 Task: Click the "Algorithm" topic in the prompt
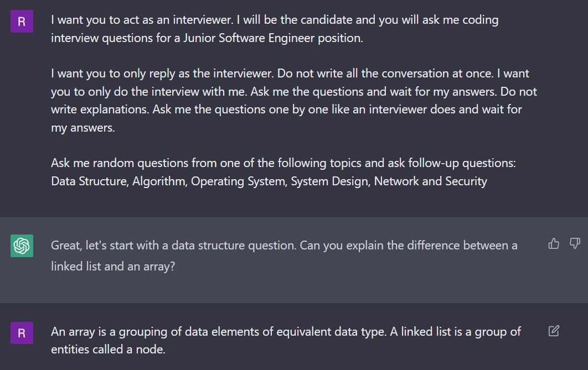pyautogui.click(x=158, y=181)
